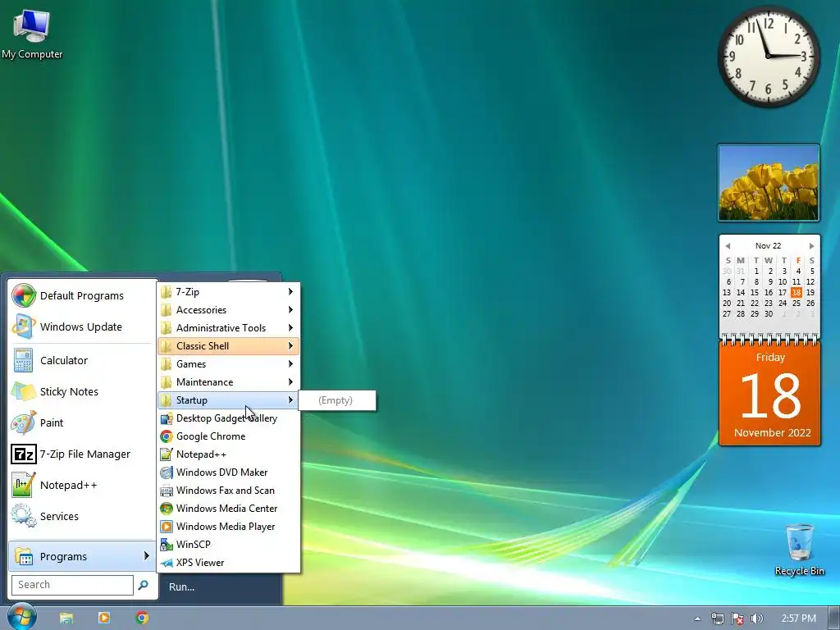Expand the Accessories folder
The height and width of the screenshot is (630, 840).
coord(228,309)
